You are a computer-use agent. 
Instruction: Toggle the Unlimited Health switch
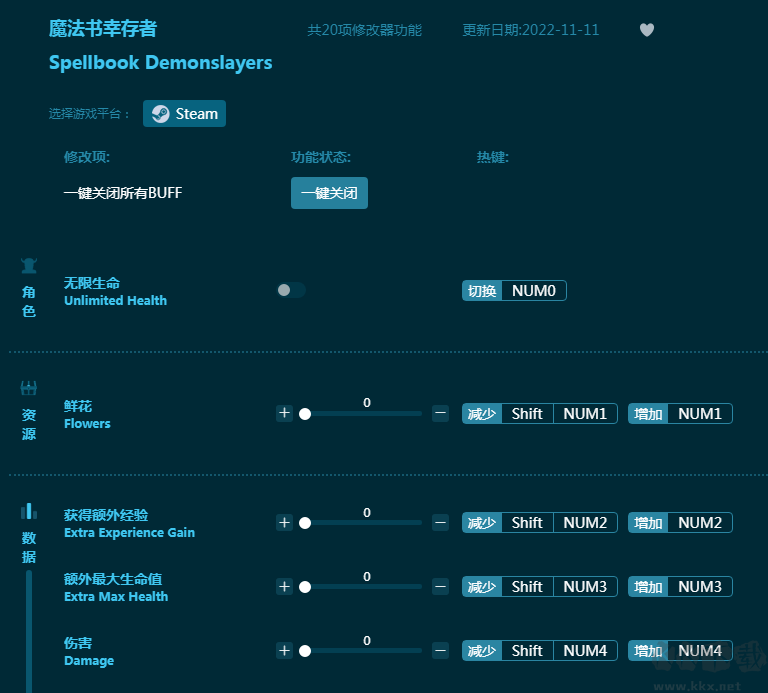pyautogui.click(x=291, y=290)
